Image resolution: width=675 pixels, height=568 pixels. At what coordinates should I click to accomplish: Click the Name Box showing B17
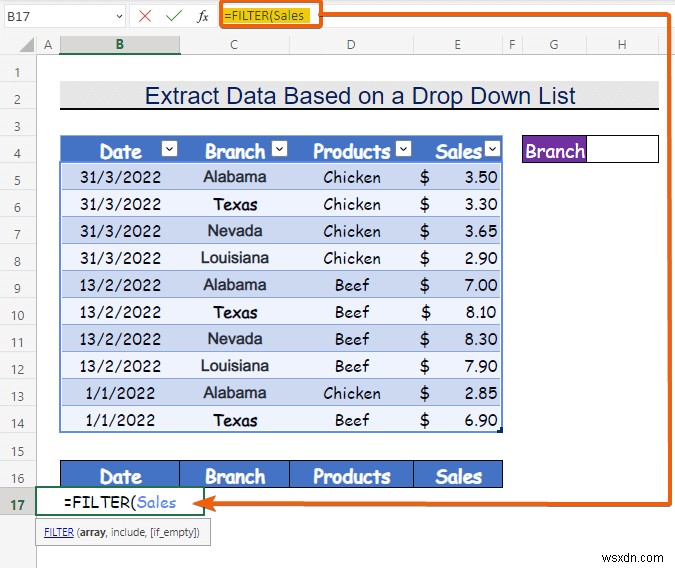[59, 17]
